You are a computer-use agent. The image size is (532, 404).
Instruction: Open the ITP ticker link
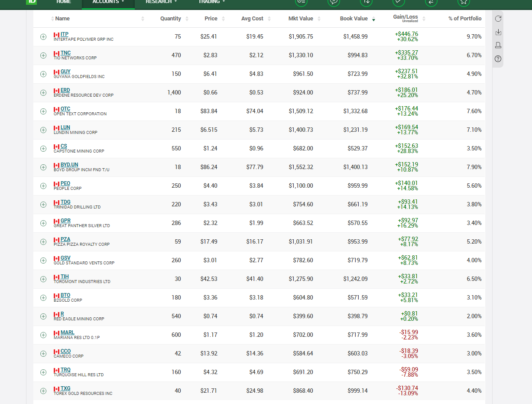pos(65,34)
